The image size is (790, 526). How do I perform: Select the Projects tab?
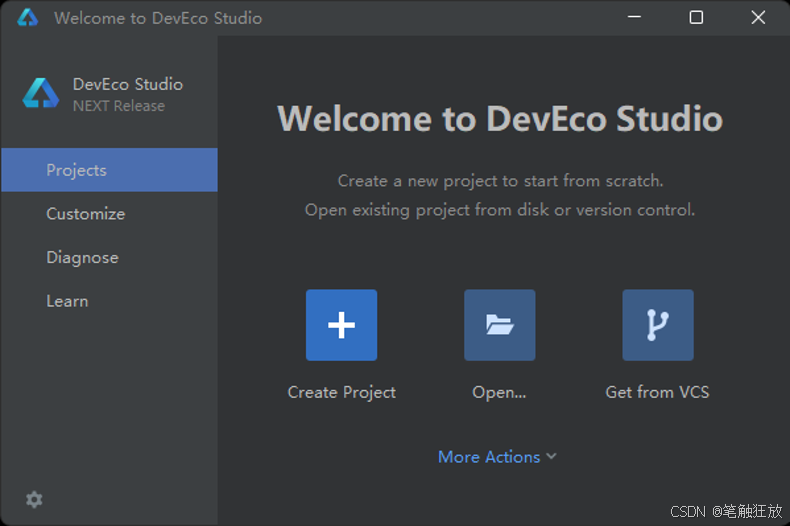pyautogui.click(x=109, y=170)
